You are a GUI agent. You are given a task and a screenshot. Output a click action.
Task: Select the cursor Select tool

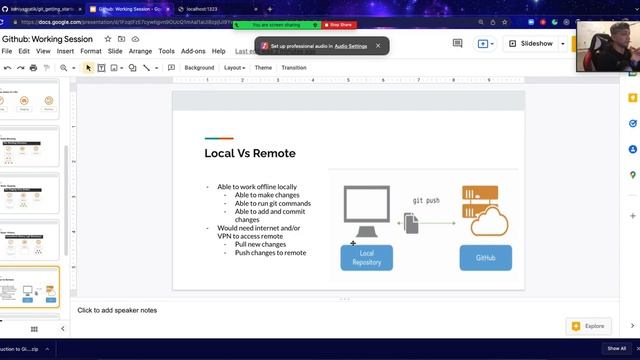coord(88,68)
